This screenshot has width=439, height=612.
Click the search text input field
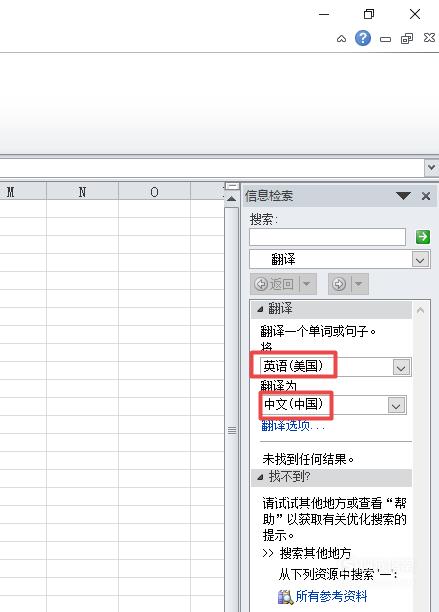point(327,237)
